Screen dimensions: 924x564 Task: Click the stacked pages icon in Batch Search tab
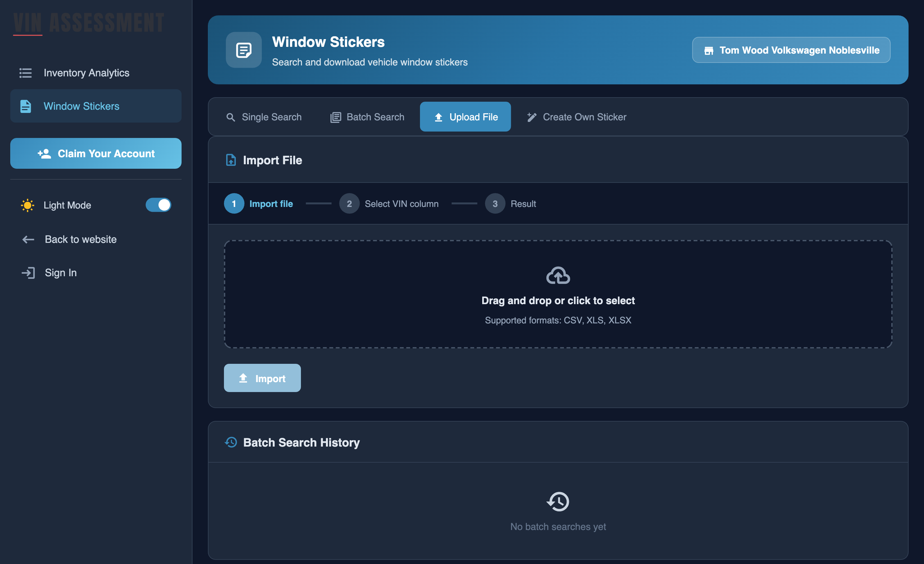336,117
